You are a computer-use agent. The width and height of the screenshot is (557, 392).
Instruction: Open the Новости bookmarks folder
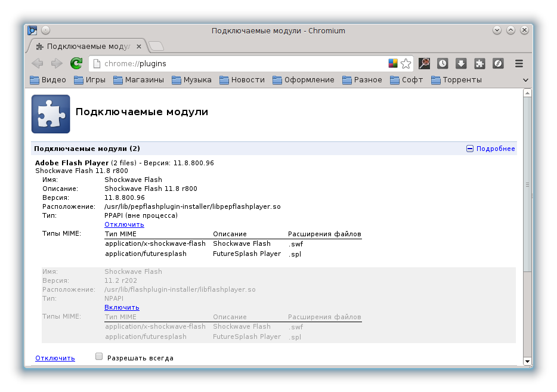242,80
